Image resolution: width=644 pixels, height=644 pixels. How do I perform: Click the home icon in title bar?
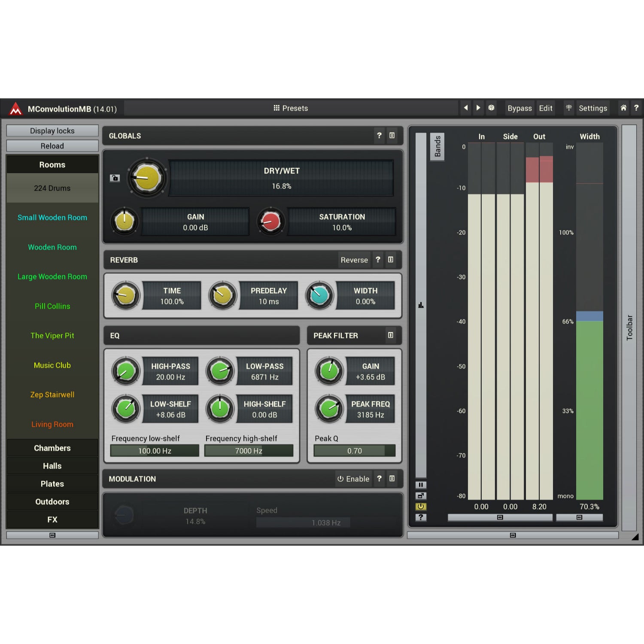coord(623,108)
